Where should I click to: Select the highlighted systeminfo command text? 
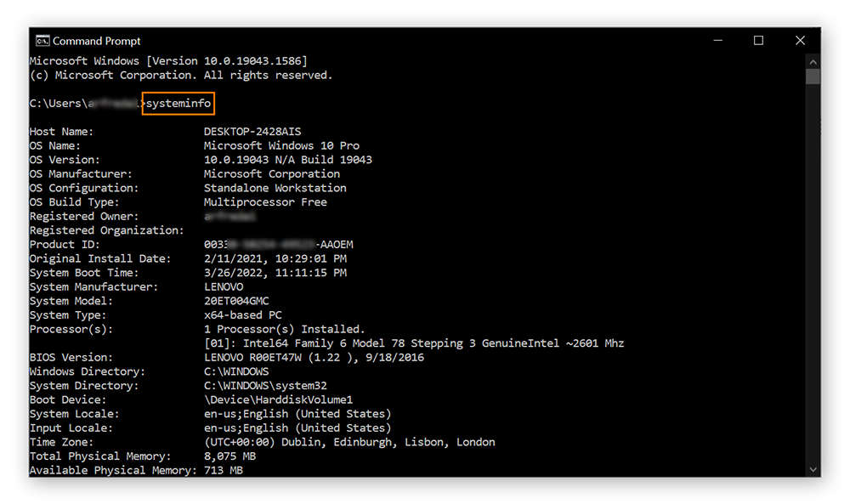(x=178, y=103)
